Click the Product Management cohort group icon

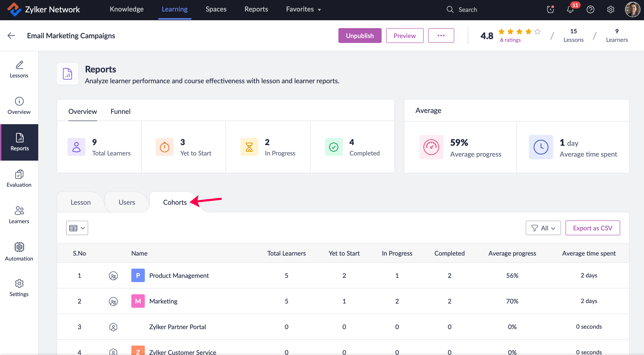coord(113,276)
